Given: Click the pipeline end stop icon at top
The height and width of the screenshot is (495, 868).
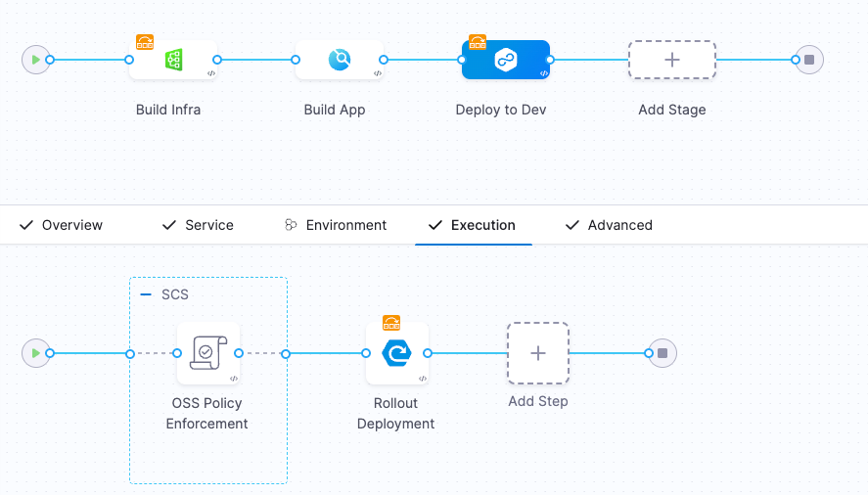Looking at the screenshot, I should (809, 60).
